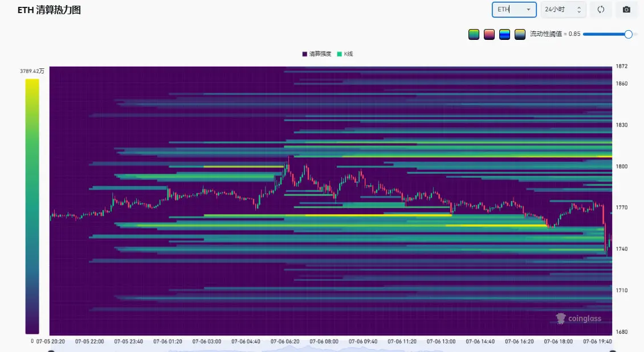Click the 流动性阈值 = 0.85 label

point(555,34)
